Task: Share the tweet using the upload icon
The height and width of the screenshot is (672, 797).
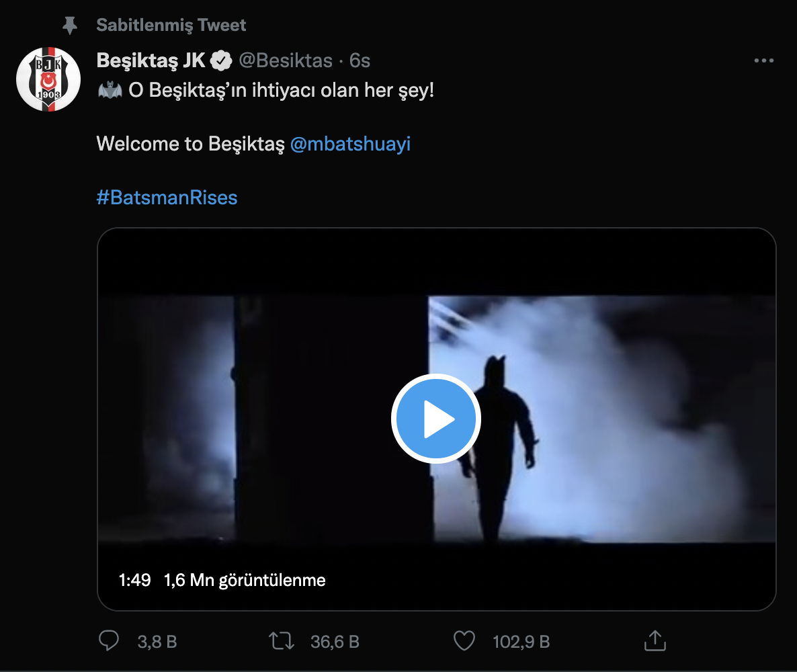Action: [655, 640]
